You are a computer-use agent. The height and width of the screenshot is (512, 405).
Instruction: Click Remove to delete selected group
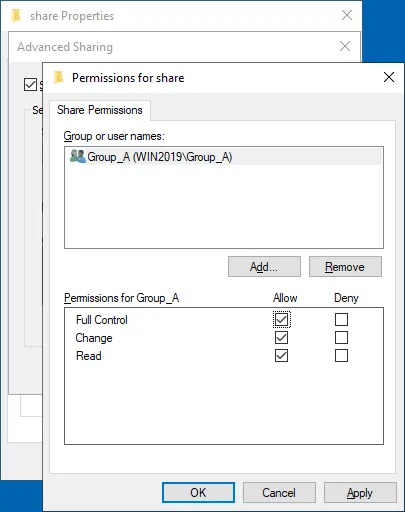click(x=345, y=267)
